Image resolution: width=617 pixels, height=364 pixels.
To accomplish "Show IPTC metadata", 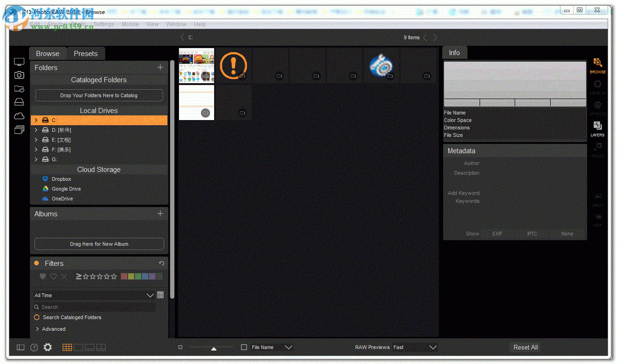I will tap(532, 234).
